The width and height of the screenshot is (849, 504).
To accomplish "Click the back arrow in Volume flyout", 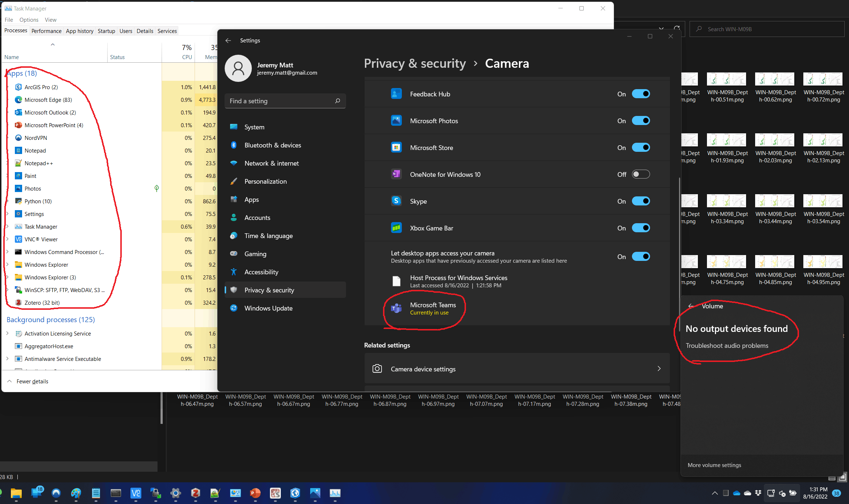I will (x=691, y=306).
